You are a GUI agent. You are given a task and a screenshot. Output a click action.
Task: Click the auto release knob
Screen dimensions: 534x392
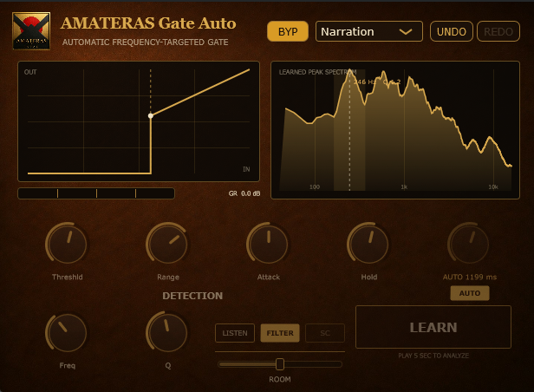click(469, 243)
